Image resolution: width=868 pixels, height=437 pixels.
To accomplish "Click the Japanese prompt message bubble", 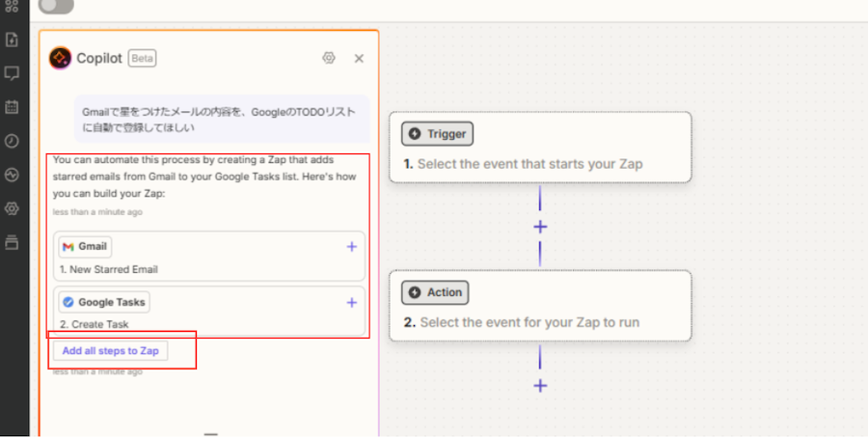I will tap(222, 119).
